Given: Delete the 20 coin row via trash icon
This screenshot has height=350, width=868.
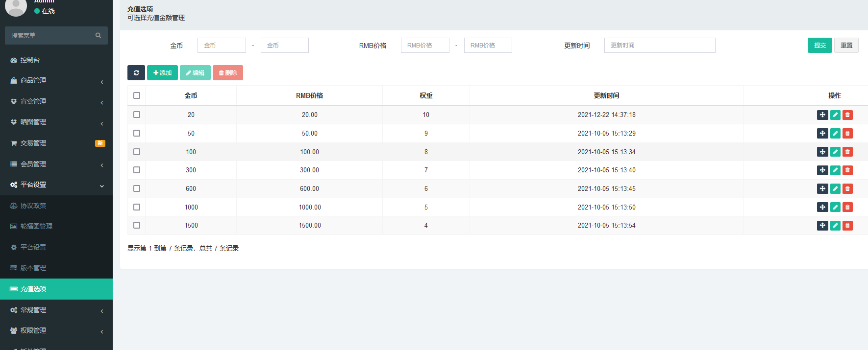Looking at the screenshot, I should point(847,115).
